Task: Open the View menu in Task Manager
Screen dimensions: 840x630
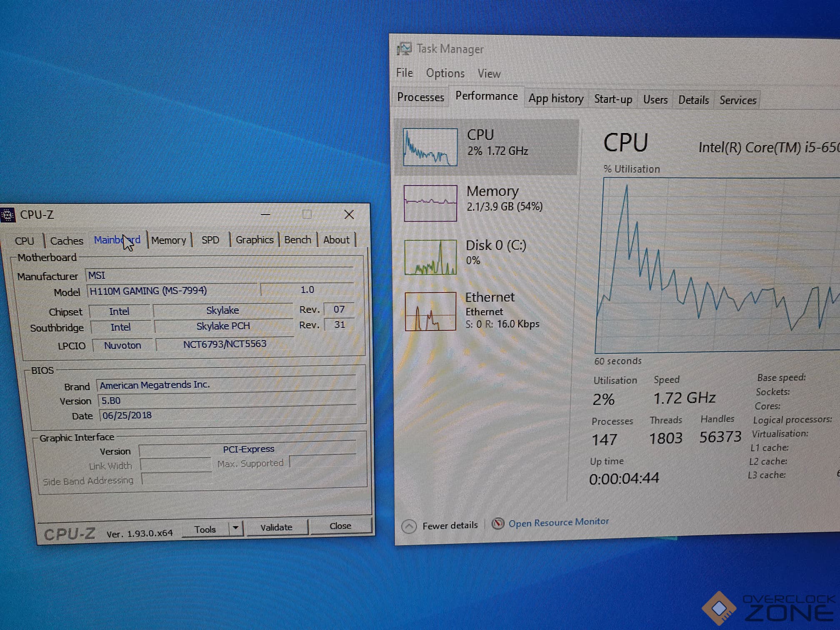Action: pos(489,74)
